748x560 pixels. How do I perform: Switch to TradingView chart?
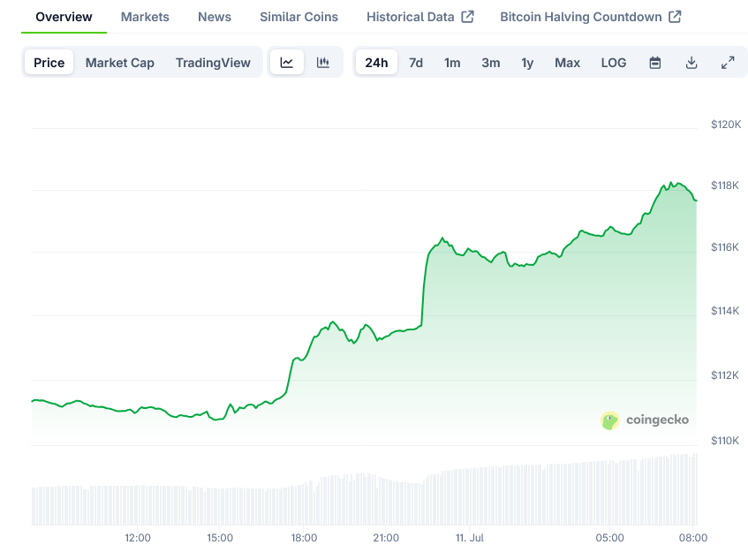213,63
